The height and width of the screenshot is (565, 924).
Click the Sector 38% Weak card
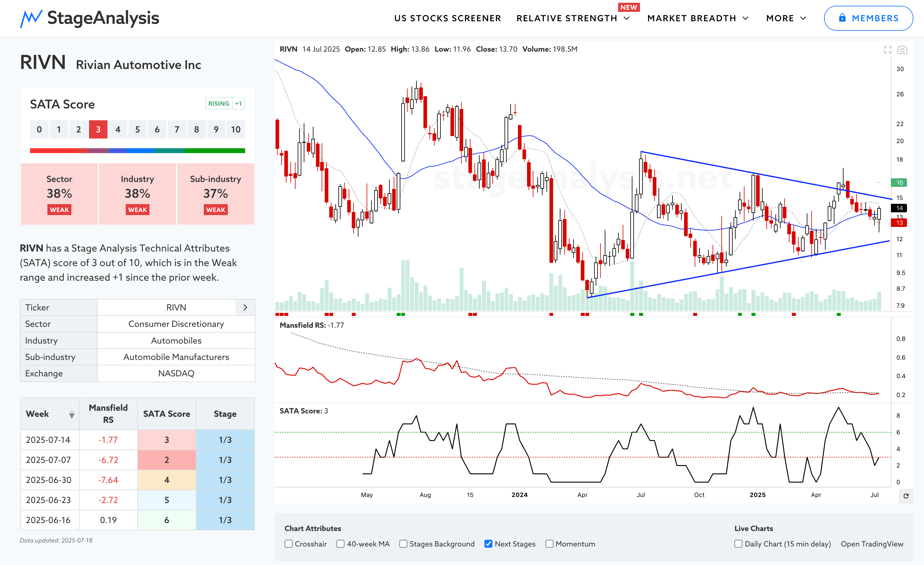[59, 194]
